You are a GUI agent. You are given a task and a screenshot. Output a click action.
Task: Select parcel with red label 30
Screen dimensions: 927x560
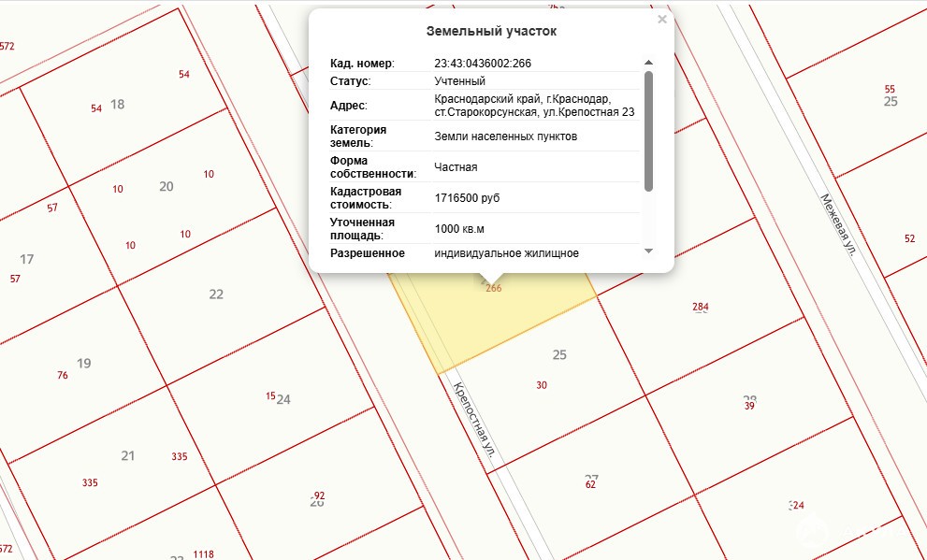(x=542, y=384)
